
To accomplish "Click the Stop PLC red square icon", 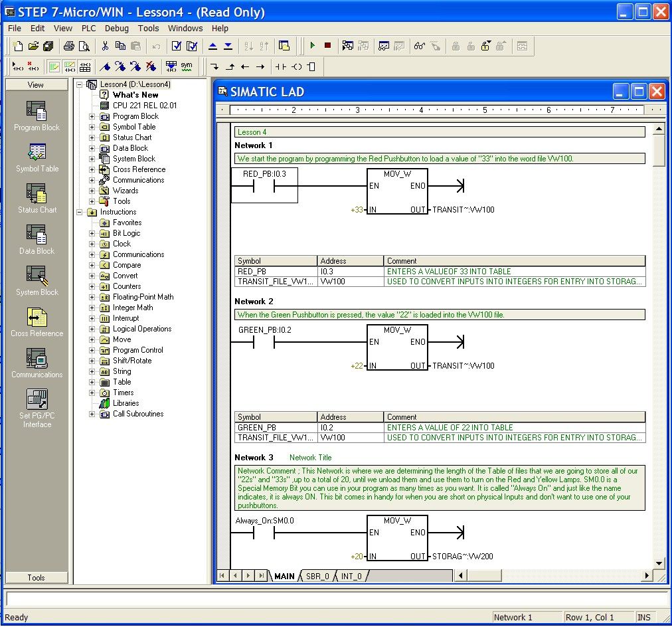I will [327, 46].
